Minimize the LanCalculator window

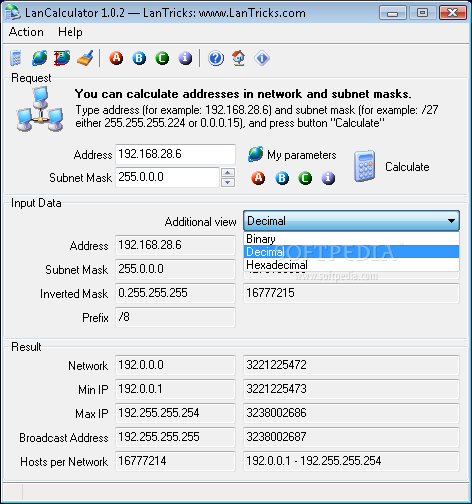pos(393,13)
